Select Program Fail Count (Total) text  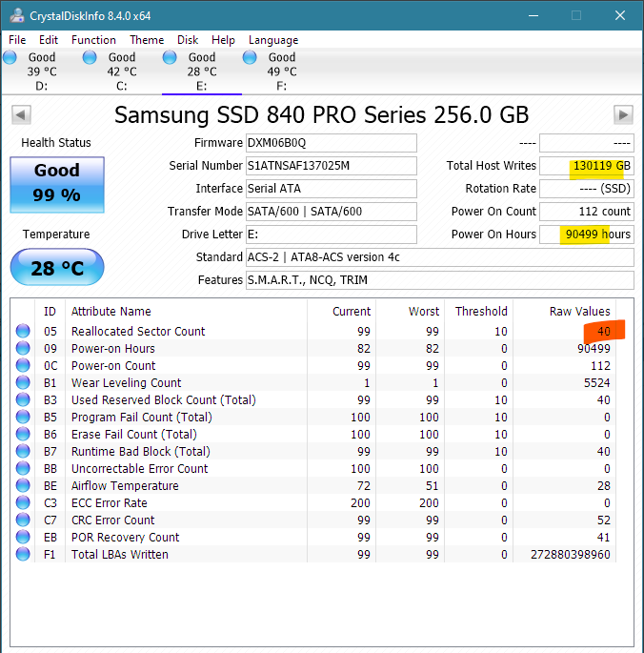point(142,418)
